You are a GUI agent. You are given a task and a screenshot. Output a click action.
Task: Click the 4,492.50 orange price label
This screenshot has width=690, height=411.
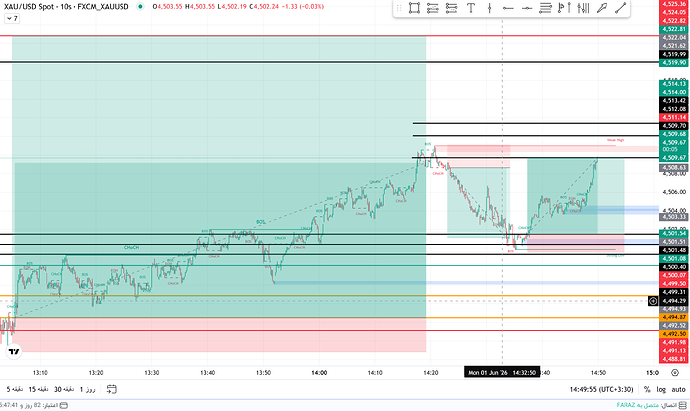(x=674, y=334)
